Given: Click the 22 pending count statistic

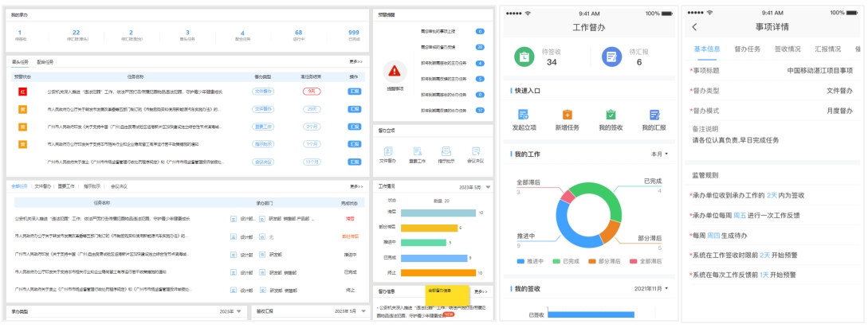Looking at the screenshot, I should (x=76, y=33).
